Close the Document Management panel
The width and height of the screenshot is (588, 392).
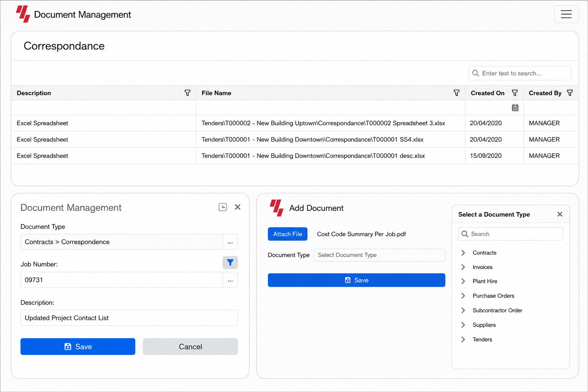[x=237, y=207]
